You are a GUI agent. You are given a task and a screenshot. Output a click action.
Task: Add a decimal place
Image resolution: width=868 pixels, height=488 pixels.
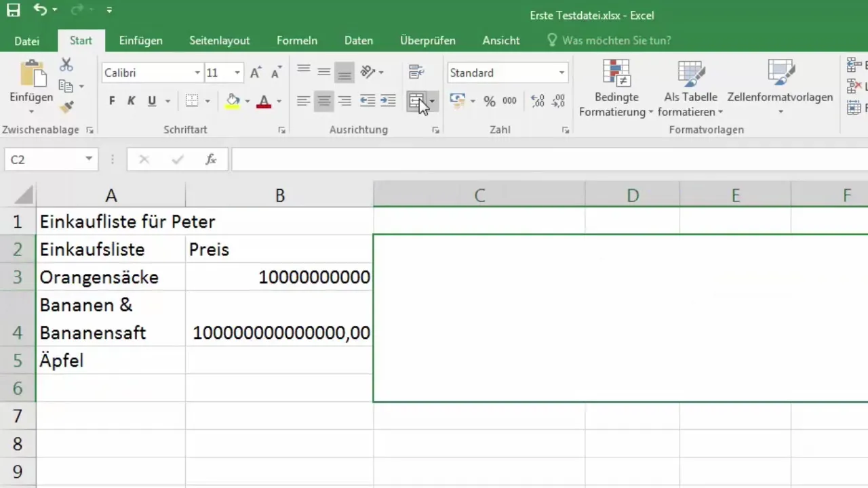point(538,101)
